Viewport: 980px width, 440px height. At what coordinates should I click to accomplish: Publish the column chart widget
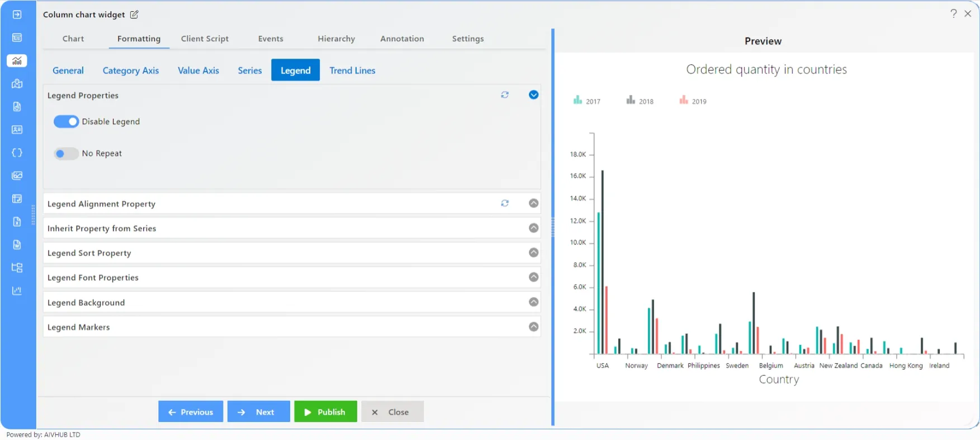point(326,411)
